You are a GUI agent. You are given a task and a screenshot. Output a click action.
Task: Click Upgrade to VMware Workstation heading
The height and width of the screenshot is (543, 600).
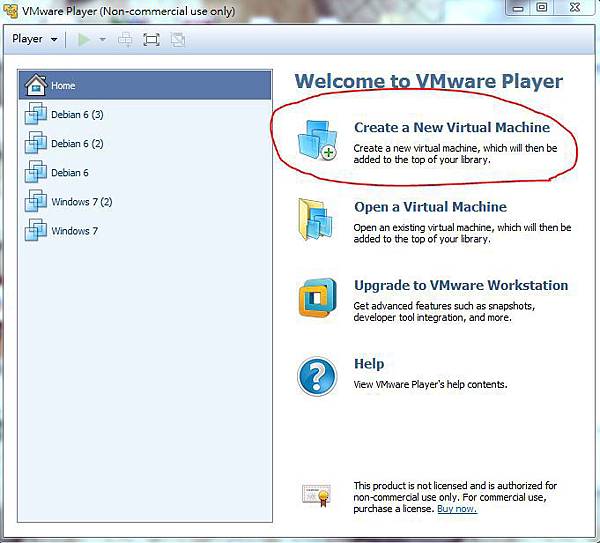[461, 285]
